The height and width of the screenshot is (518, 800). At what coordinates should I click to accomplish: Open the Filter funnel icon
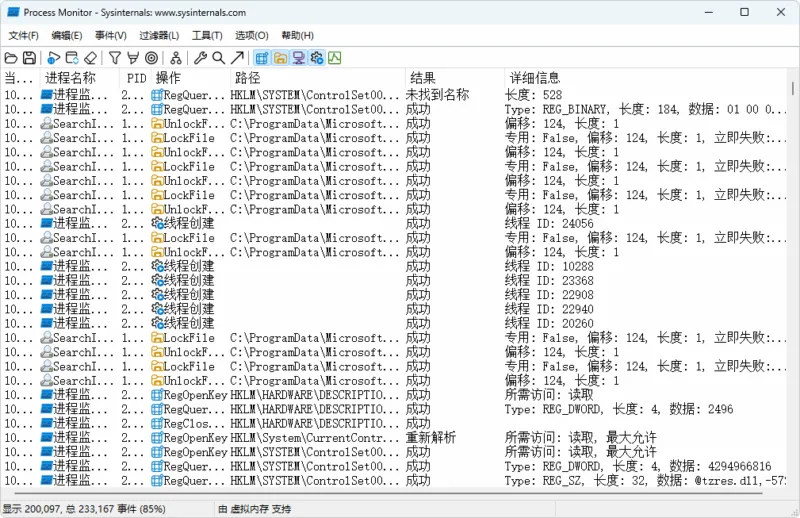coord(115,58)
